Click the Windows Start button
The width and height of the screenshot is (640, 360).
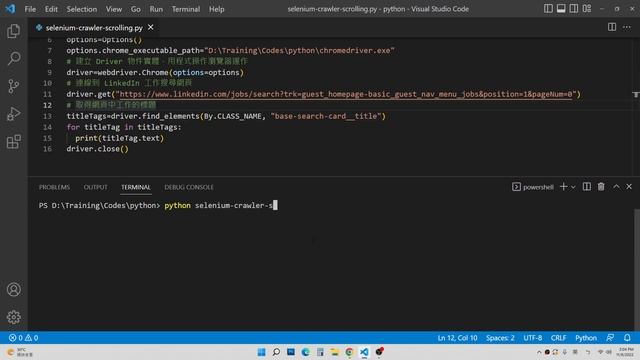[262, 352]
